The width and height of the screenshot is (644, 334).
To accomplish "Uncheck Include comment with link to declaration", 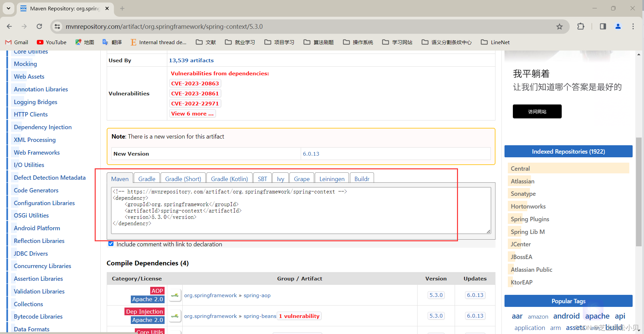I will [111, 244].
